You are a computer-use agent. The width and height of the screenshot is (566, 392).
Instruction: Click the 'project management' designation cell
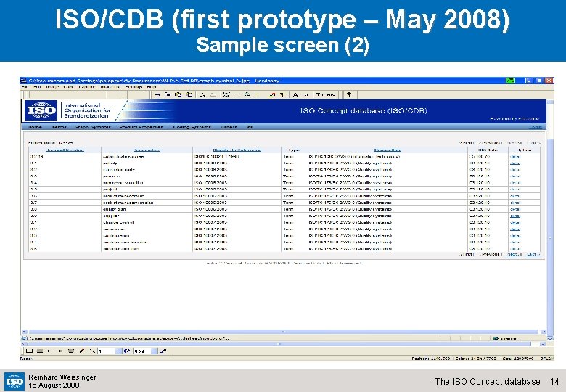[147, 196]
